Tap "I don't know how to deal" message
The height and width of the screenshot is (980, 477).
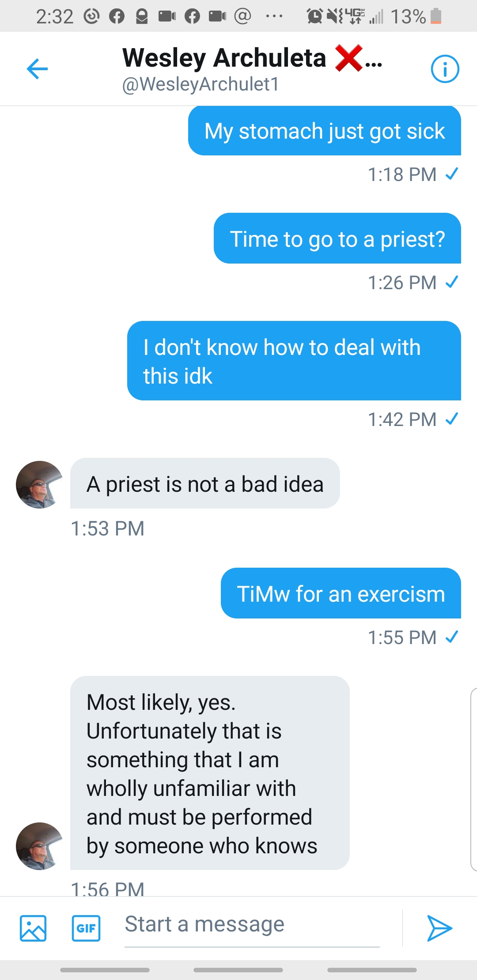coord(294,361)
